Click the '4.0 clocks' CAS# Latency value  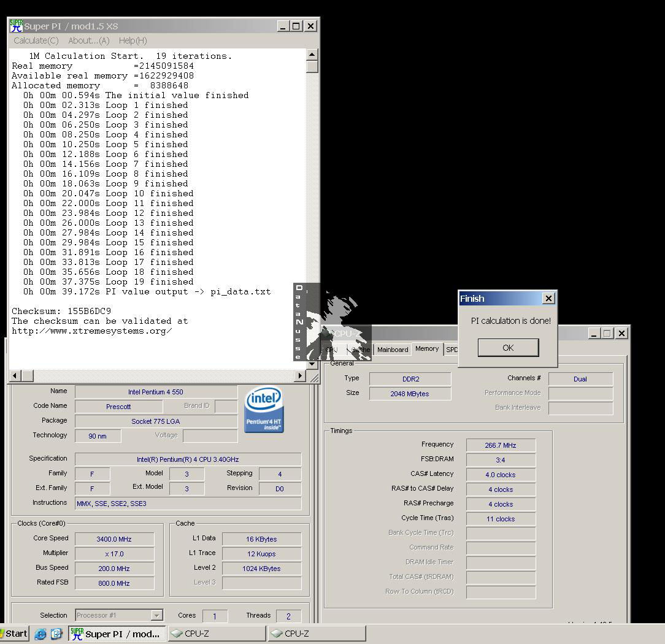501,475
